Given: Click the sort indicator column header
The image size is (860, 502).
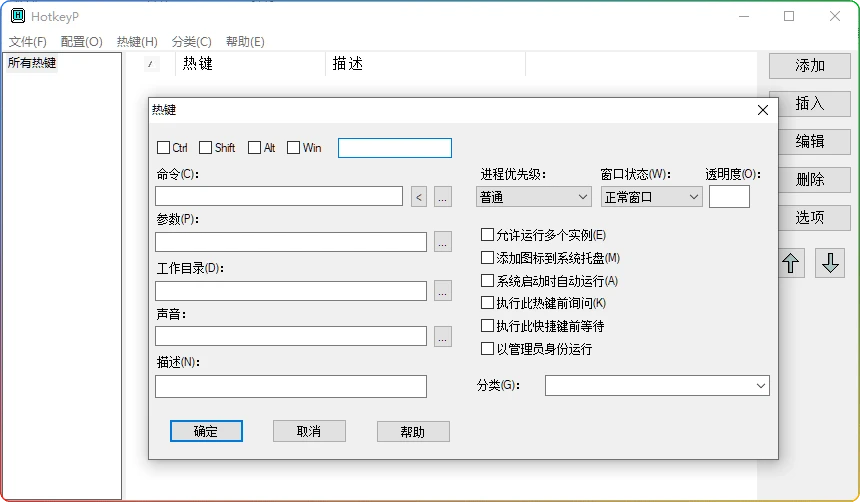Looking at the screenshot, I should tap(151, 64).
